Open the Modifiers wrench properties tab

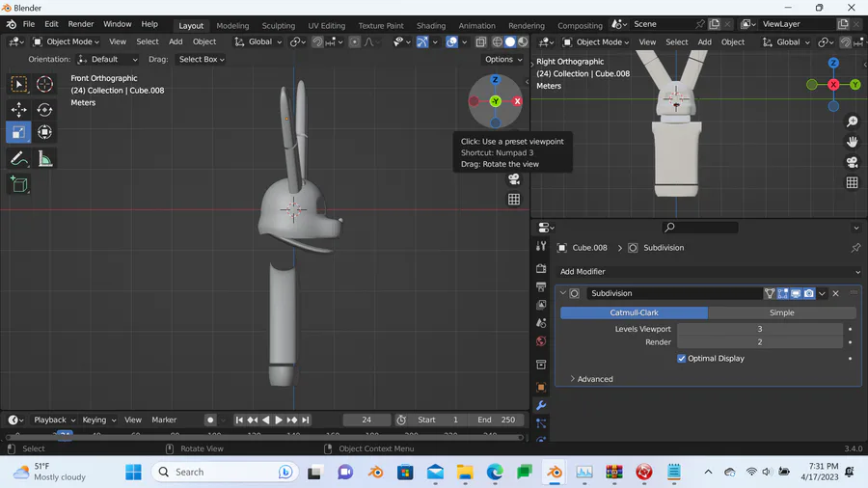click(x=541, y=405)
